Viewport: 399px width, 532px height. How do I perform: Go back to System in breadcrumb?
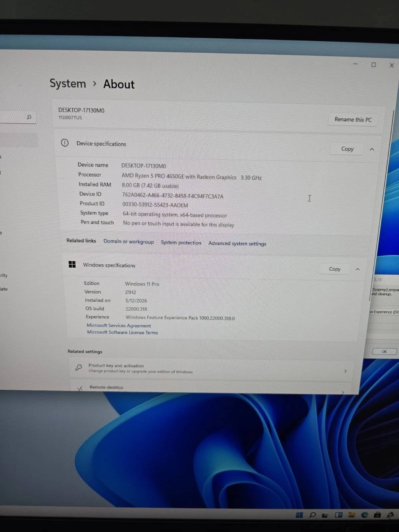coord(68,83)
